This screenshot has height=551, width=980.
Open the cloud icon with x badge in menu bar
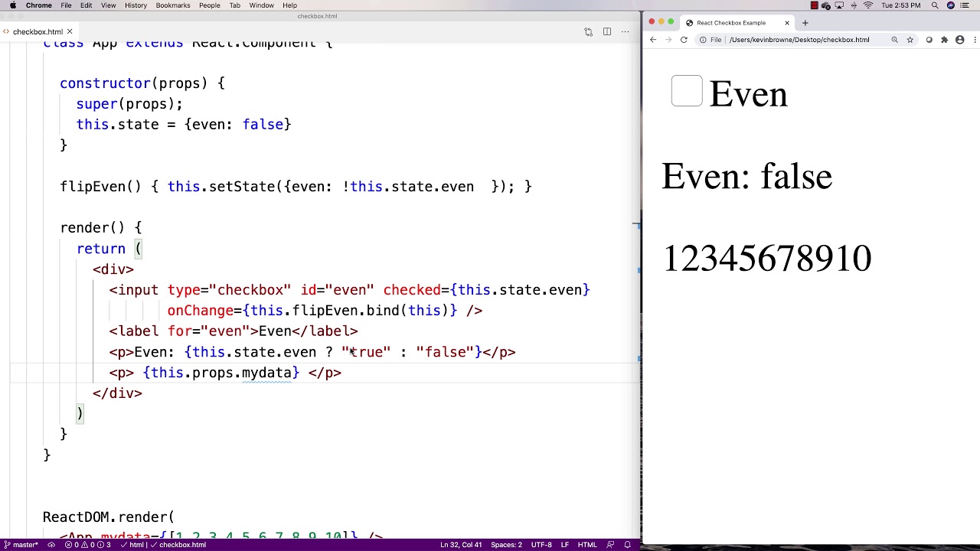(825, 5)
